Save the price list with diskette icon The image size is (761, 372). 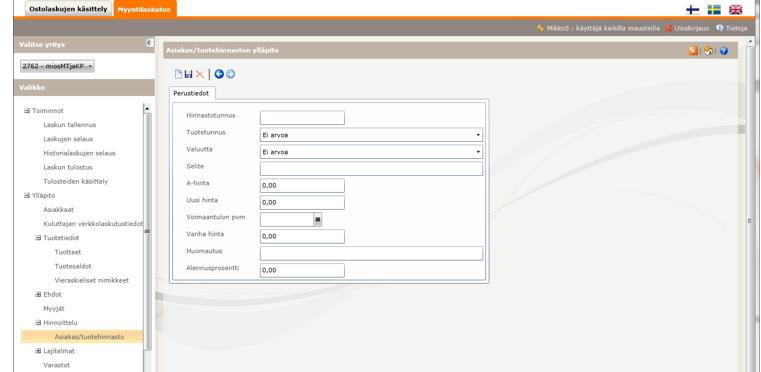pyautogui.click(x=188, y=74)
